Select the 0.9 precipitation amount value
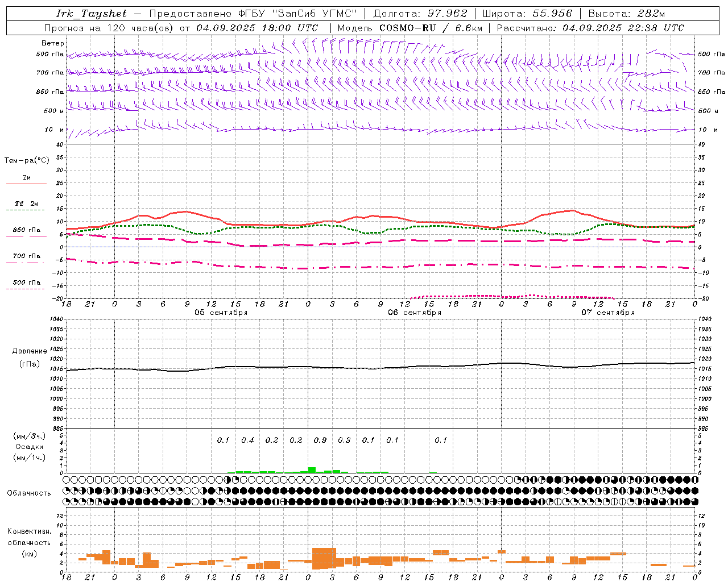The image size is (728, 582). click(x=320, y=440)
